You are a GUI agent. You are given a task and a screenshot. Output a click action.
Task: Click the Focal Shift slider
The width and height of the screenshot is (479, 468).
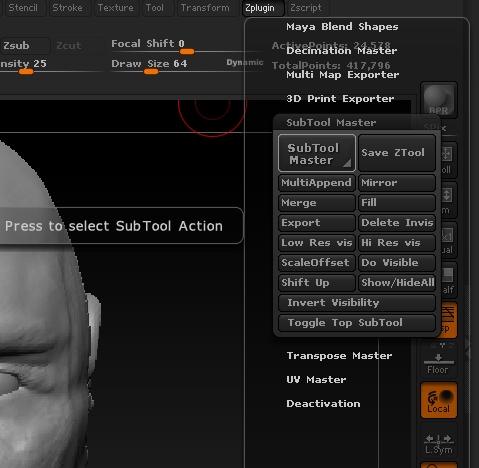[187, 46]
